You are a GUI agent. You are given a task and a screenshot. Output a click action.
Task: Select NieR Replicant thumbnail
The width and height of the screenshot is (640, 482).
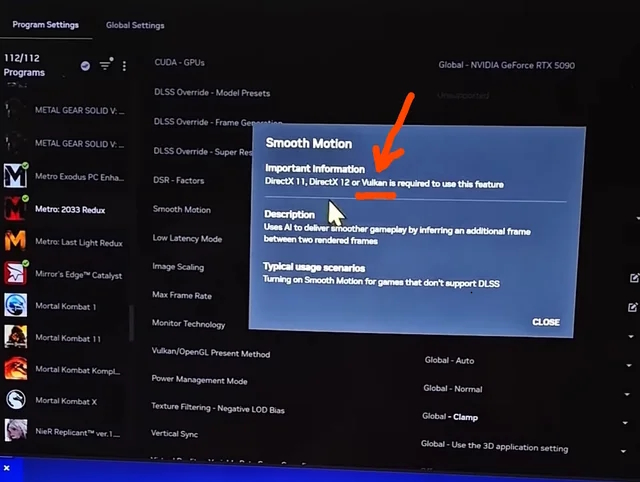click(x=16, y=430)
